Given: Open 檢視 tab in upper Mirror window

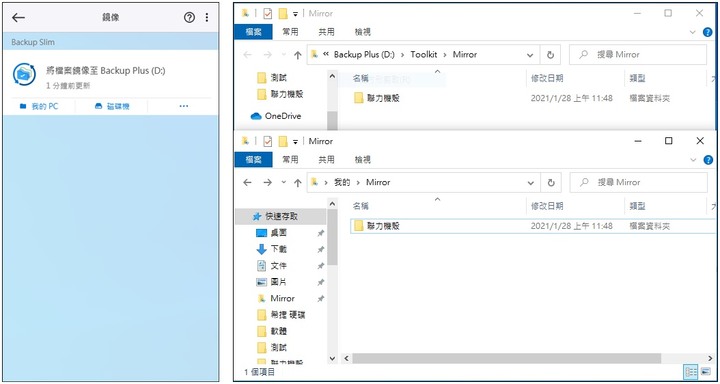Looking at the screenshot, I should coord(363,32).
